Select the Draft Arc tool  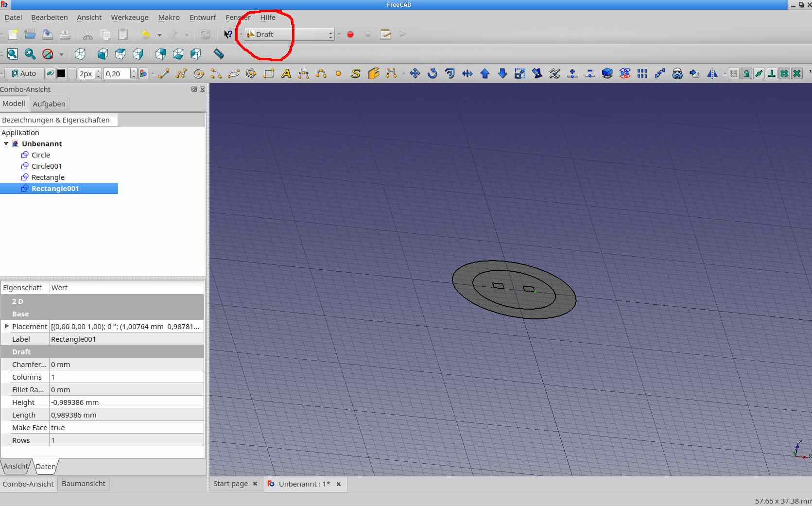coord(216,73)
